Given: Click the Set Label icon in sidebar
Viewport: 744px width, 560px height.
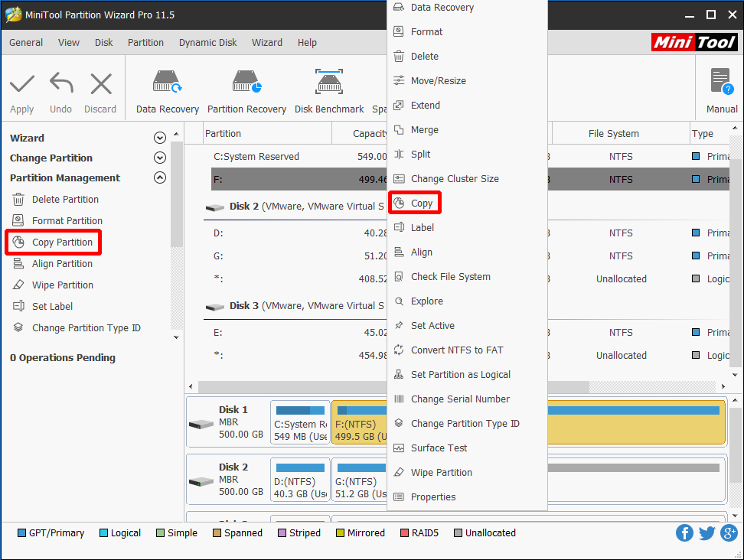Looking at the screenshot, I should tap(18, 306).
